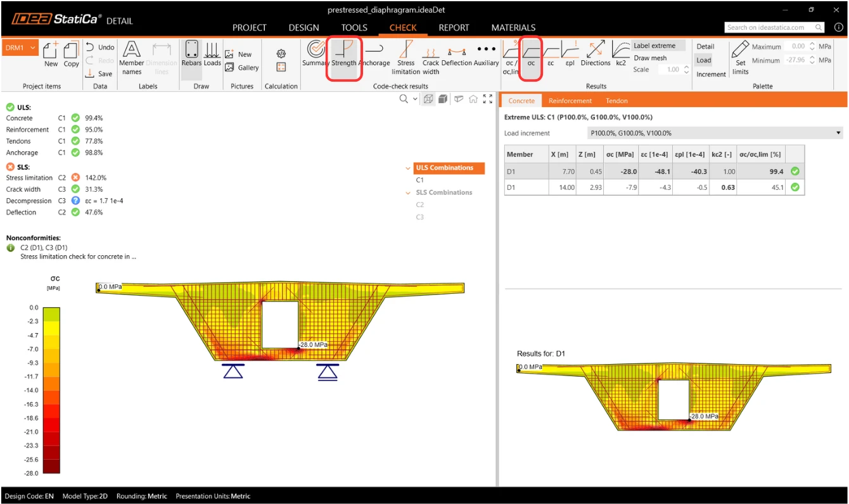Viewport: 849px width, 504px height.
Task: Select the C1 combination
Action: click(420, 180)
